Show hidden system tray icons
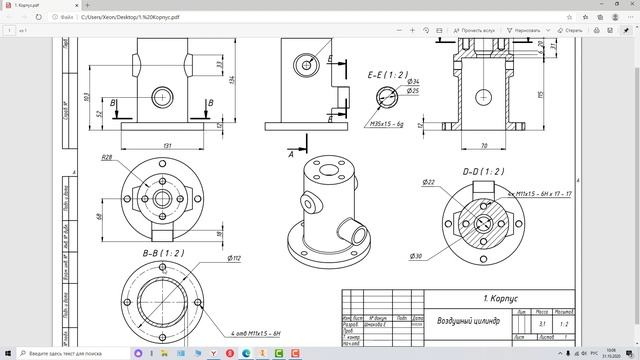The width and height of the screenshot is (640, 360). 560,353
